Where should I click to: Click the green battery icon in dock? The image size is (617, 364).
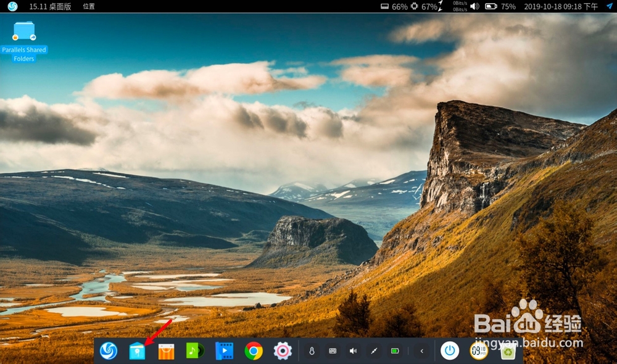click(395, 351)
